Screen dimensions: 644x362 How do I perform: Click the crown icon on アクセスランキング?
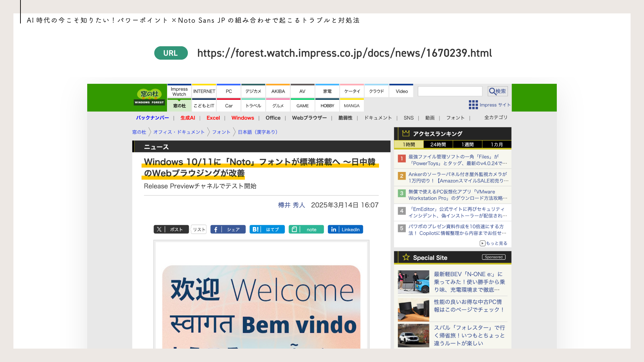click(406, 133)
